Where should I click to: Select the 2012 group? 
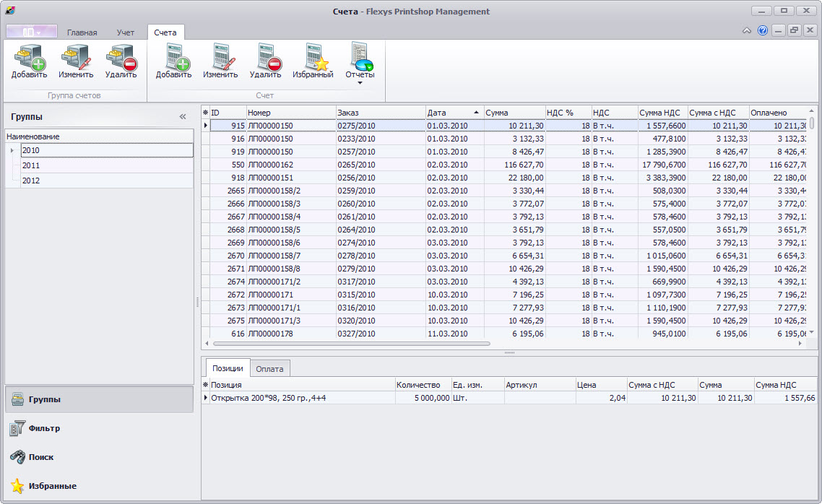coord(107,181)
